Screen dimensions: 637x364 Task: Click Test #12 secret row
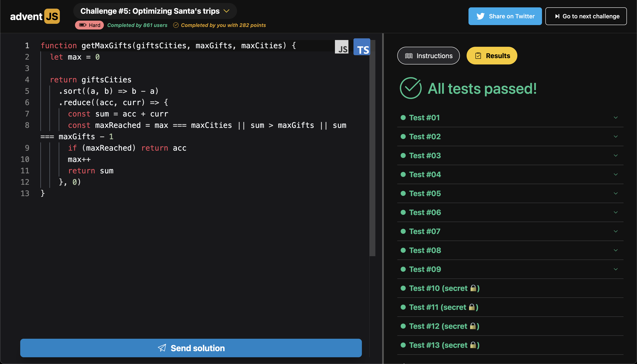(510, 326)
